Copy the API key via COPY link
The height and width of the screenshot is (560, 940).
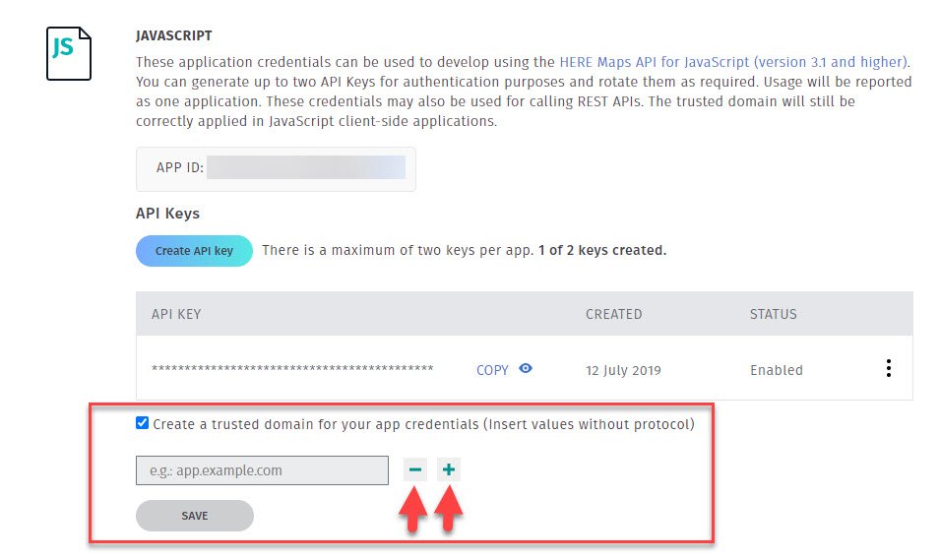pyautogui.click(x=492, y=370)
